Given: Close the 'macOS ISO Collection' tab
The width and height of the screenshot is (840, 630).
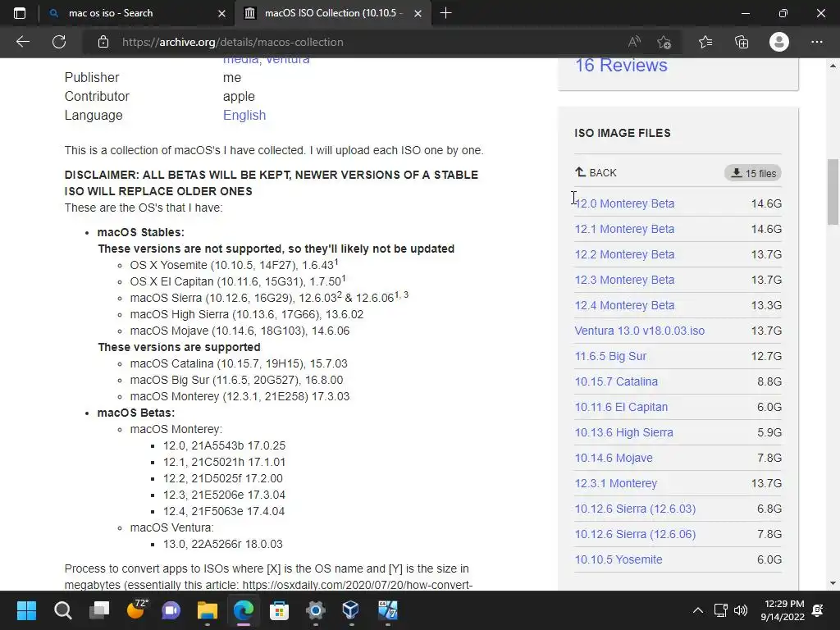Looking at the screenshot, I should (x=418, y=13).
